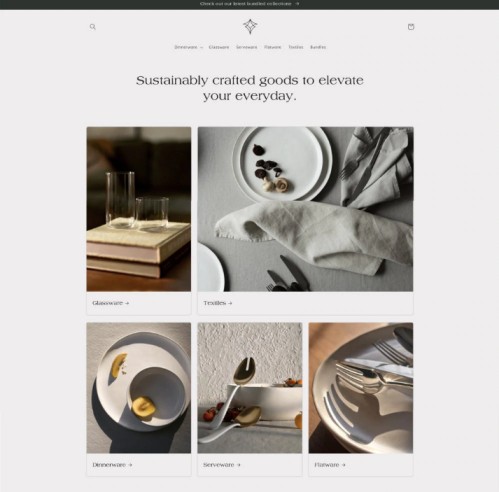Click the Glassware collection image
The height and width of the screenshot is (492, 499).
(x=139, y=209)
